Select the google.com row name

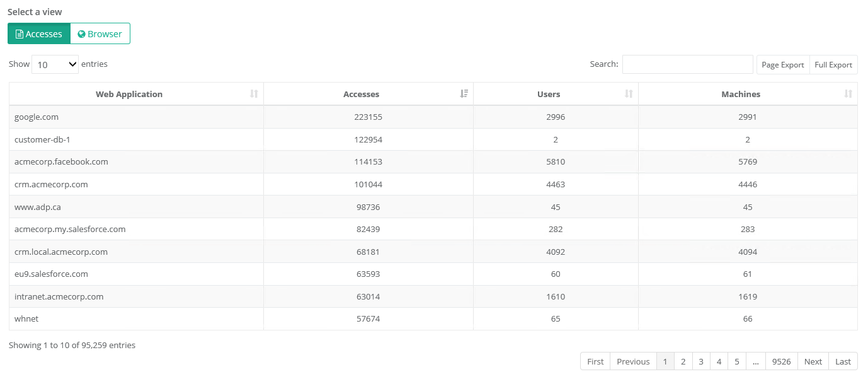tap(37, 117)
